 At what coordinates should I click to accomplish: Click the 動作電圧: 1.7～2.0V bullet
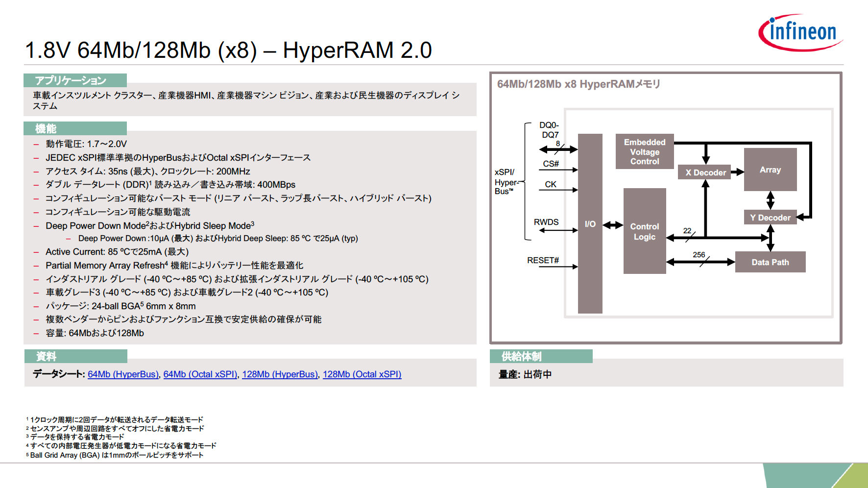point(86,144)
